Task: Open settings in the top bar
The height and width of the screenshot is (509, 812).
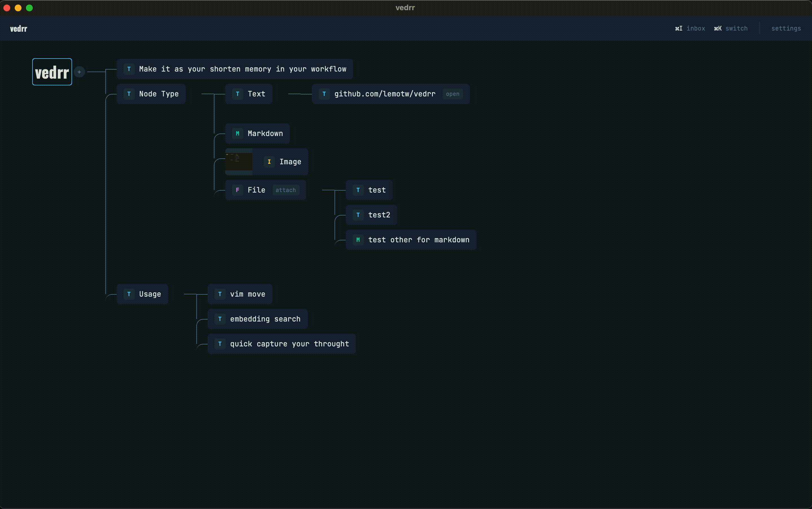Action: (786, 29)
